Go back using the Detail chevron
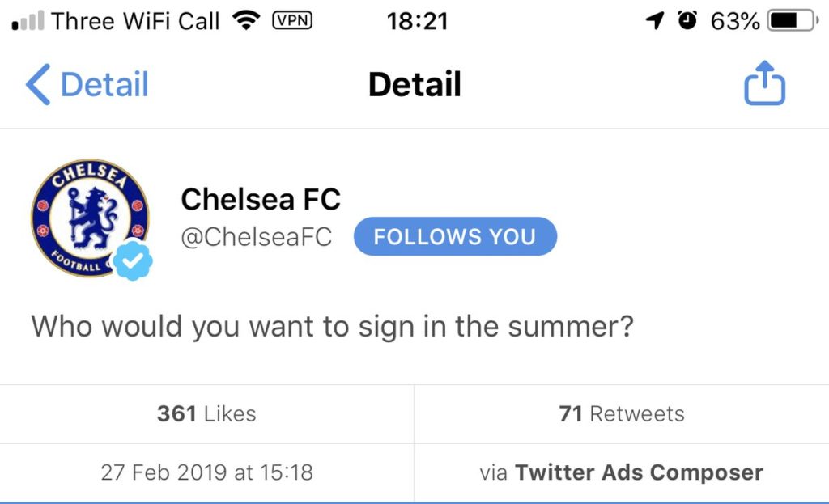829x504 pixels. click(87, 84)
